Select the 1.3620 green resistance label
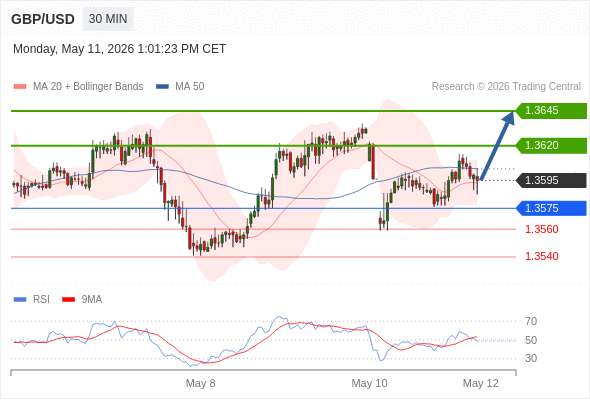 click(551, 145)
